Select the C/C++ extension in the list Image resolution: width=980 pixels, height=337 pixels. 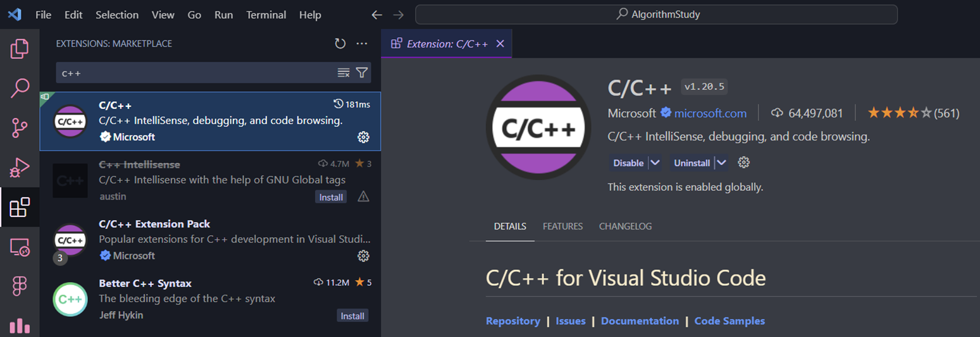pyautogui.click(x=210, y=121)
